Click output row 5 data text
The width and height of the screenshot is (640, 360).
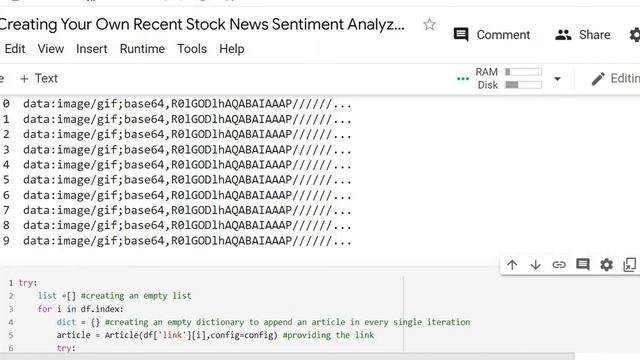pos(187,180)
